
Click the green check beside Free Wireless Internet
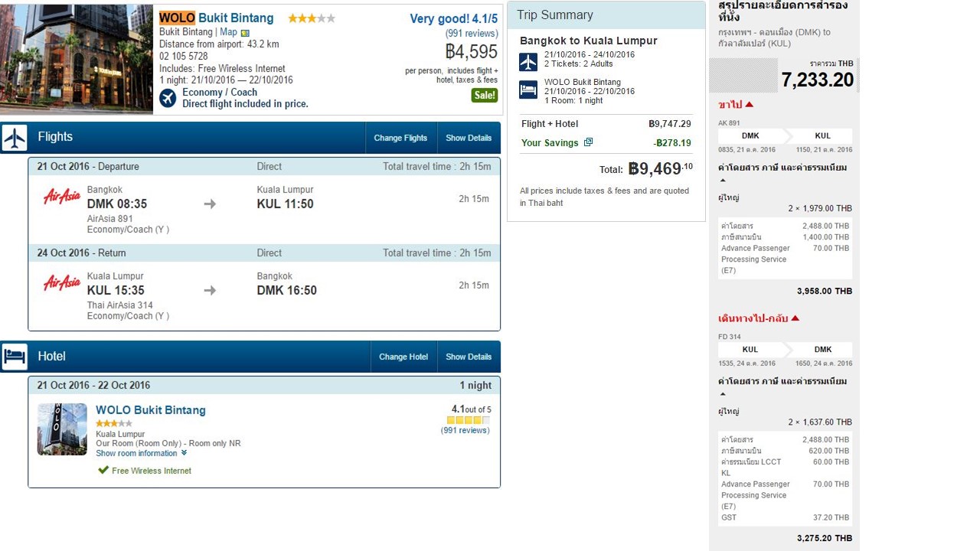tap(103, 471)
